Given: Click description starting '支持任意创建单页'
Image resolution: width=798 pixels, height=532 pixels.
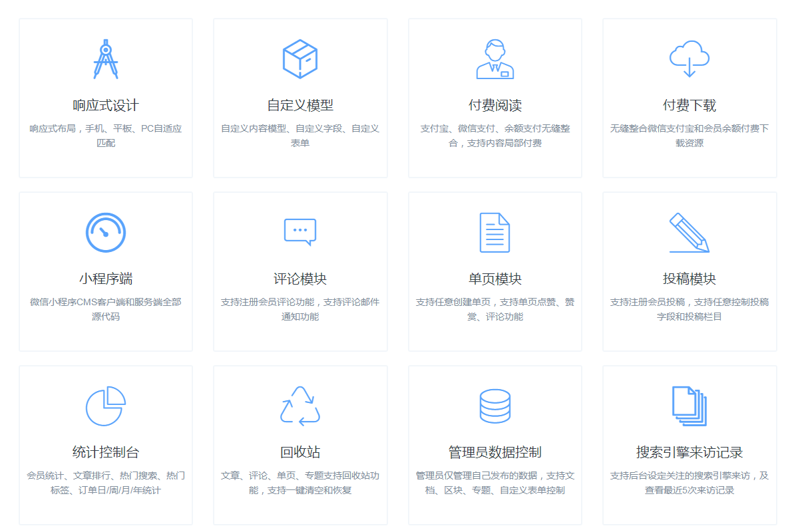Looking at the screenshot, I should coord(495,309).
